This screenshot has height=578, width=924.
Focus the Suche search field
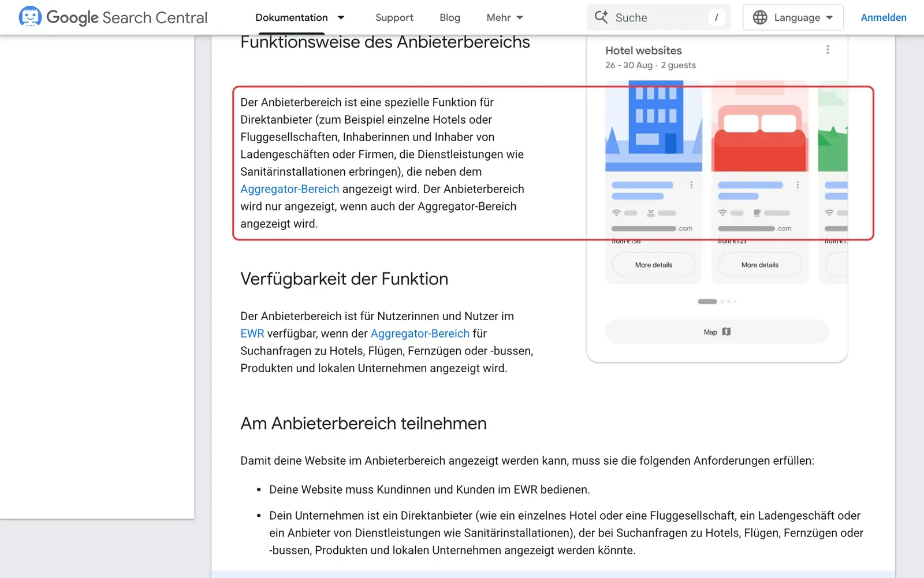[x=659, y=17]
